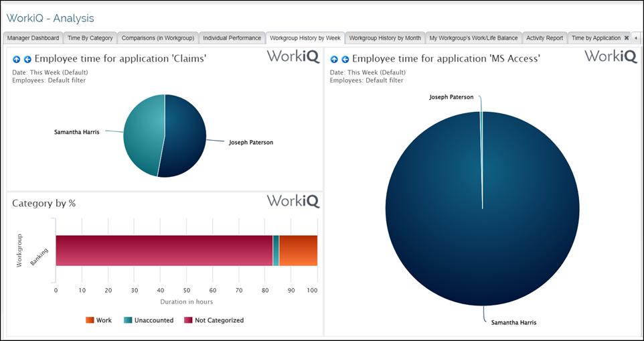Click the WorkiQ logo in MS Access panel
Screen dimensions: 644x341
point(610,56)
